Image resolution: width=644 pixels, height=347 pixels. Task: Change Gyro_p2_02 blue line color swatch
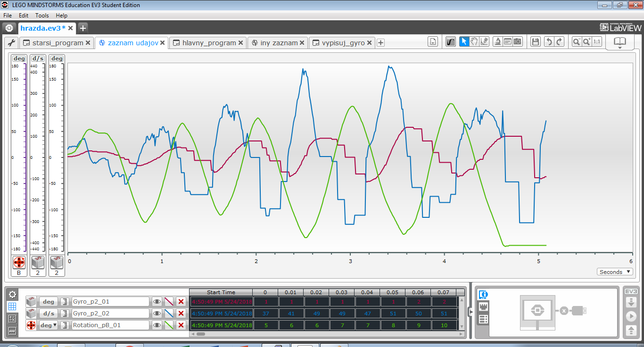169,314
